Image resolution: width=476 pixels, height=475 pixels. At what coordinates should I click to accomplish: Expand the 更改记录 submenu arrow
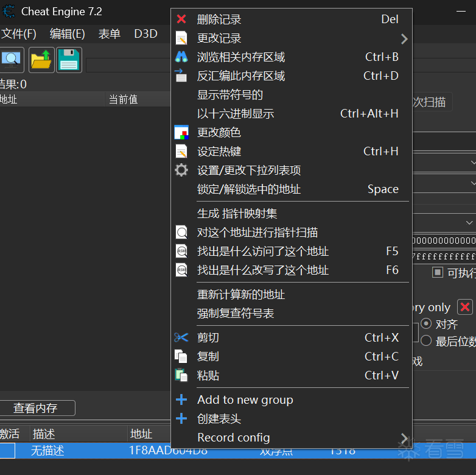pos(404,38)
